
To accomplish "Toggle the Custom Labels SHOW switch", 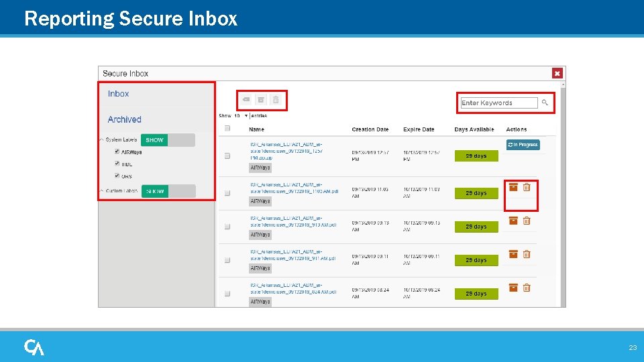I will [x=168, y=191].
